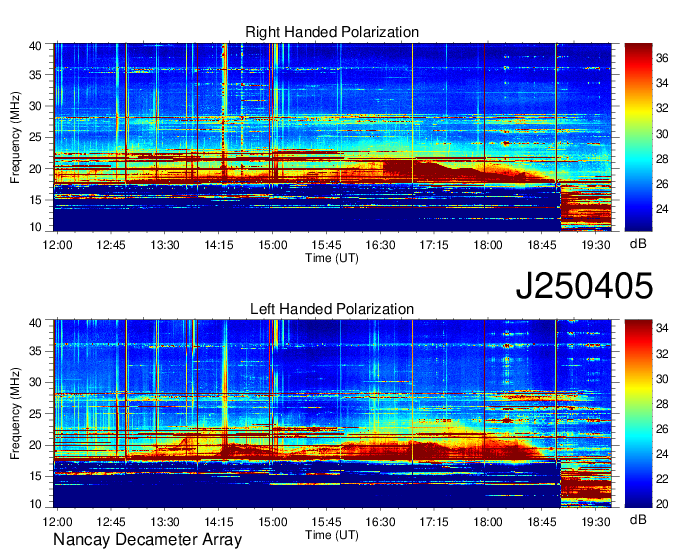Click the 16:30 tick of Left Handed plot
680x552 pixels.
(380, 522)
